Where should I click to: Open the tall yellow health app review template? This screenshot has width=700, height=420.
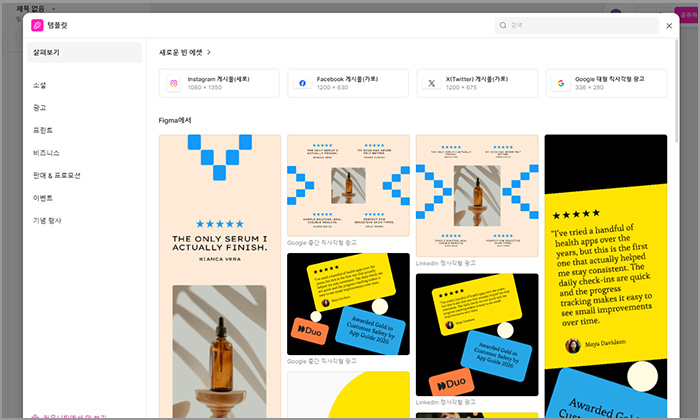pos(606,276)
